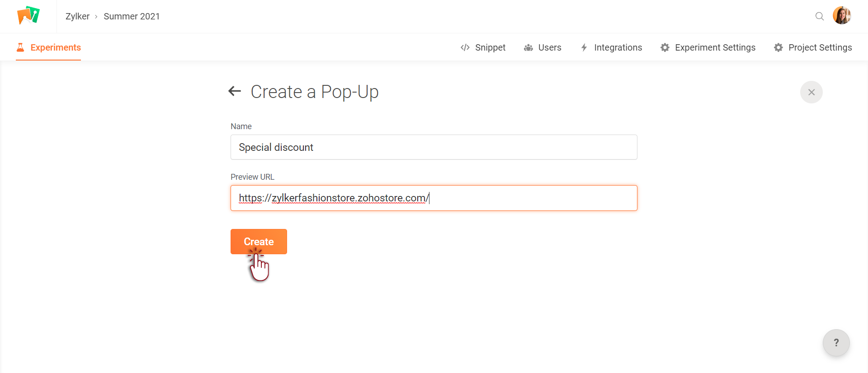Viewport: 868px width, 373px height.
Task: Click the Project Settings gear icon
Action: [x=778, y=47]
